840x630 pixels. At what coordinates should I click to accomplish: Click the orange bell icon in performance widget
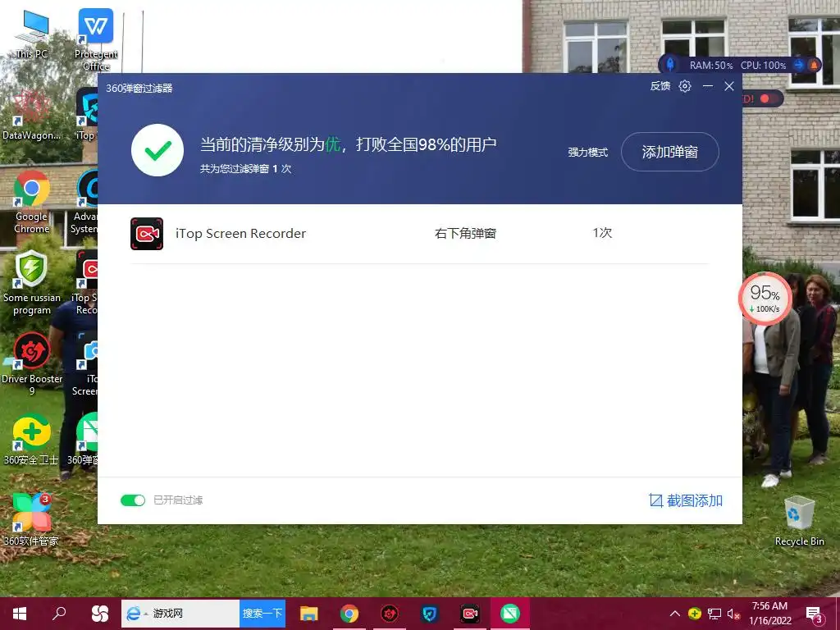point(814,65)
